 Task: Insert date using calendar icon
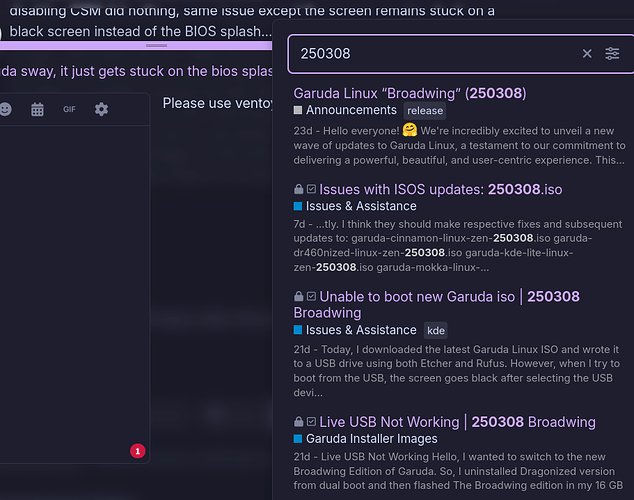coord(37,109)
